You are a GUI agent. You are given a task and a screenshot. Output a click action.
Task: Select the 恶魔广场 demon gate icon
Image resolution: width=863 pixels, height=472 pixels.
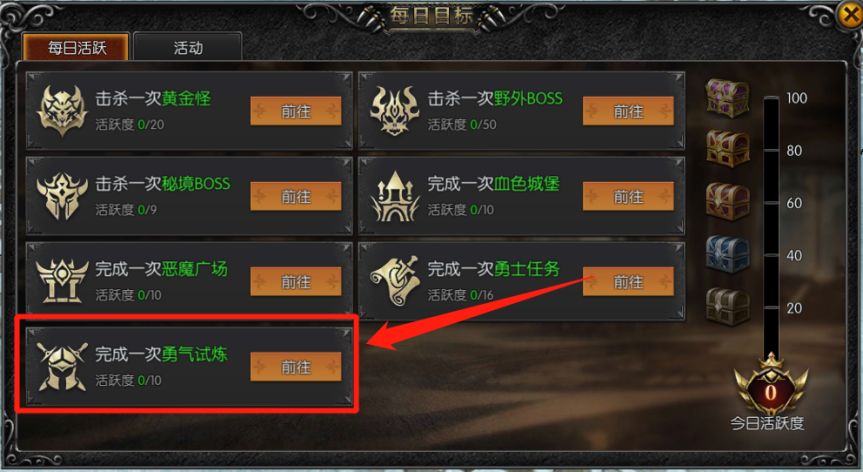pos(62,281)
